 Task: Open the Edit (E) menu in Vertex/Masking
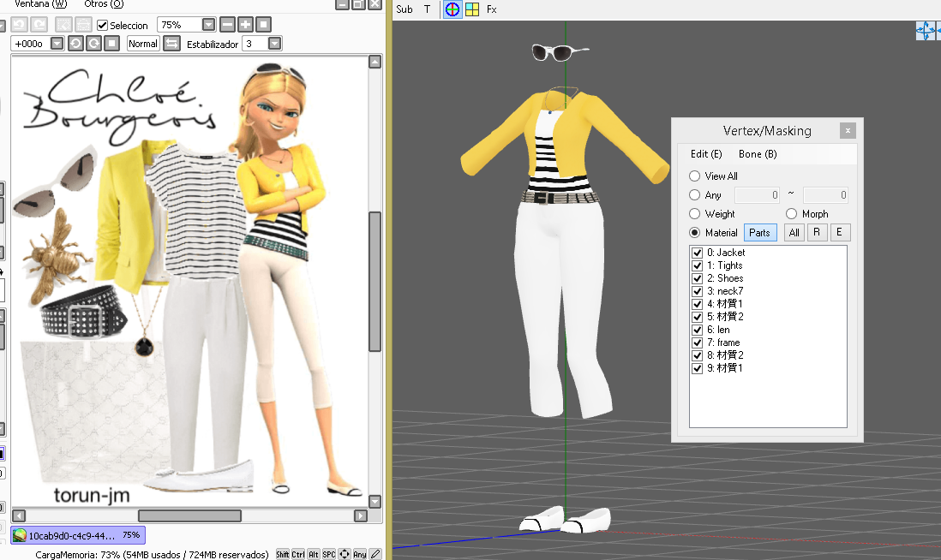[706, 154]
